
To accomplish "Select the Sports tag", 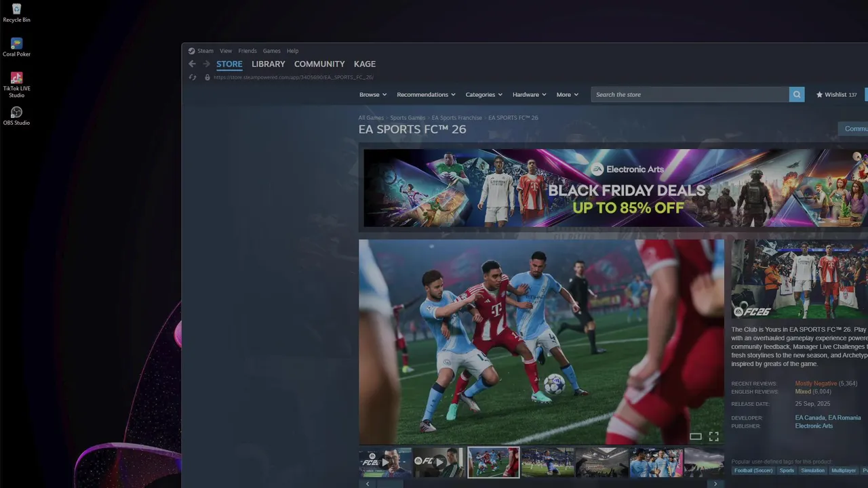I will pos(787,470).
